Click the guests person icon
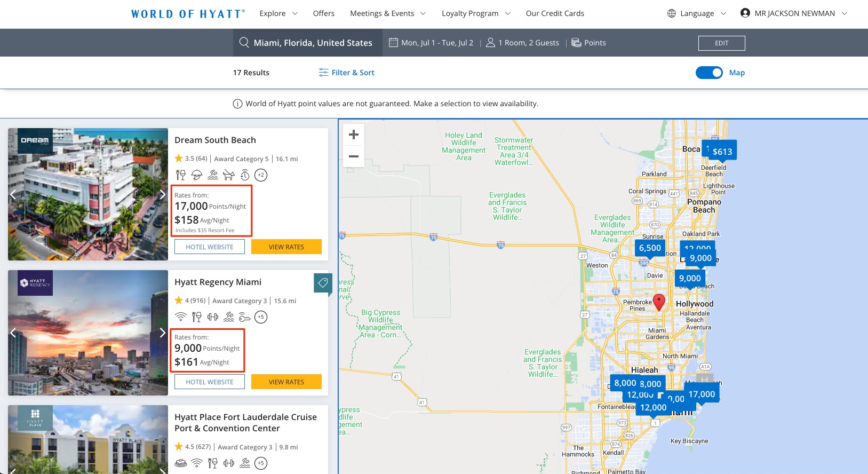 point(490,42)
